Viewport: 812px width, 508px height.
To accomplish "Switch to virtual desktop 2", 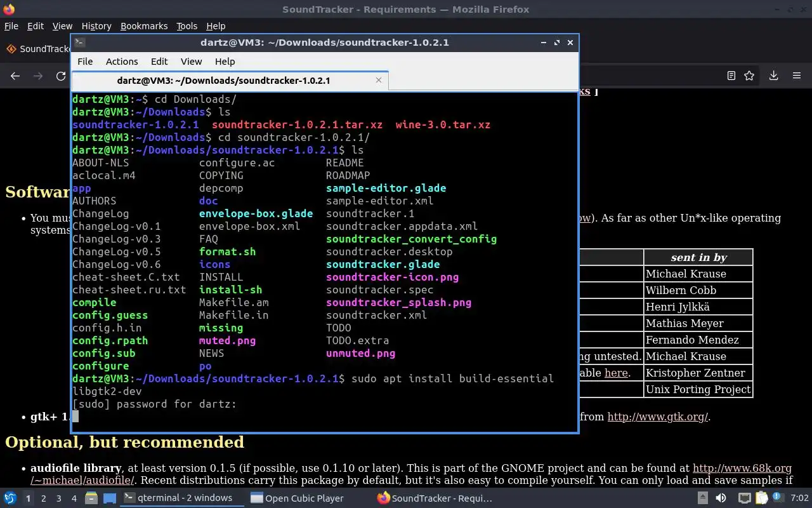I will point(44,498).
